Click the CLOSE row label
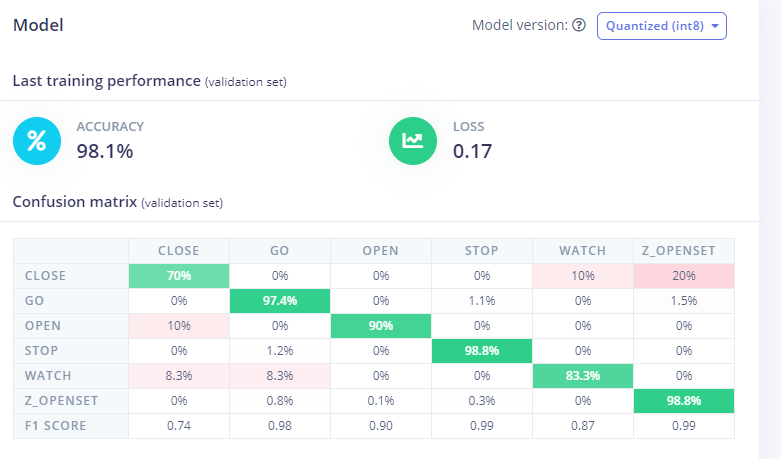781x459 pixels. (x=71, y=276)
